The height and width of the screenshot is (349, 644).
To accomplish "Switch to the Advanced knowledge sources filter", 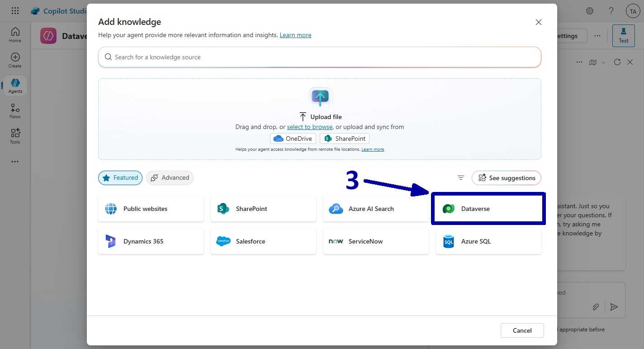I will 170,178.
